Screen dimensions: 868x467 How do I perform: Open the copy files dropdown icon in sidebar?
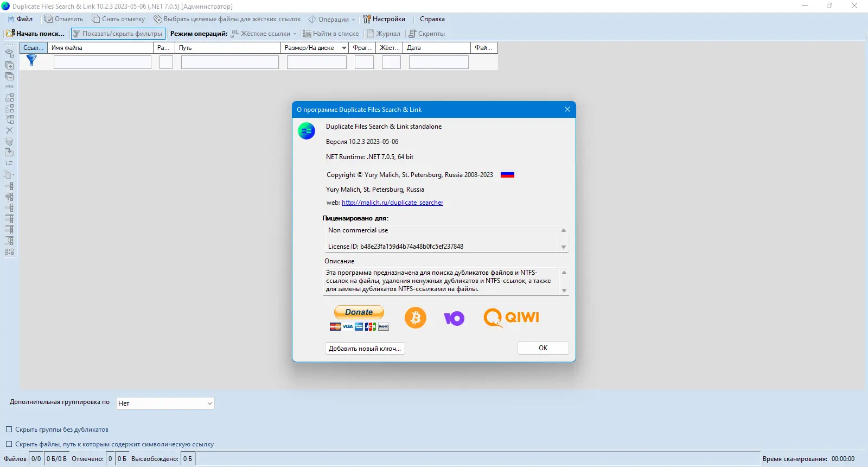[x=9, y=174]
